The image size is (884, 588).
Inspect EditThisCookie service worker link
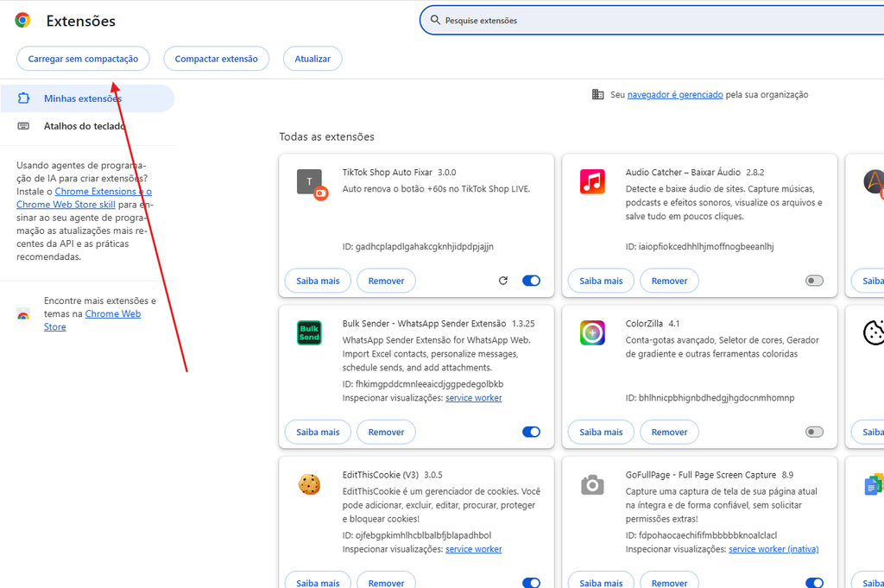pyautogui.click(x=474, y=549)
